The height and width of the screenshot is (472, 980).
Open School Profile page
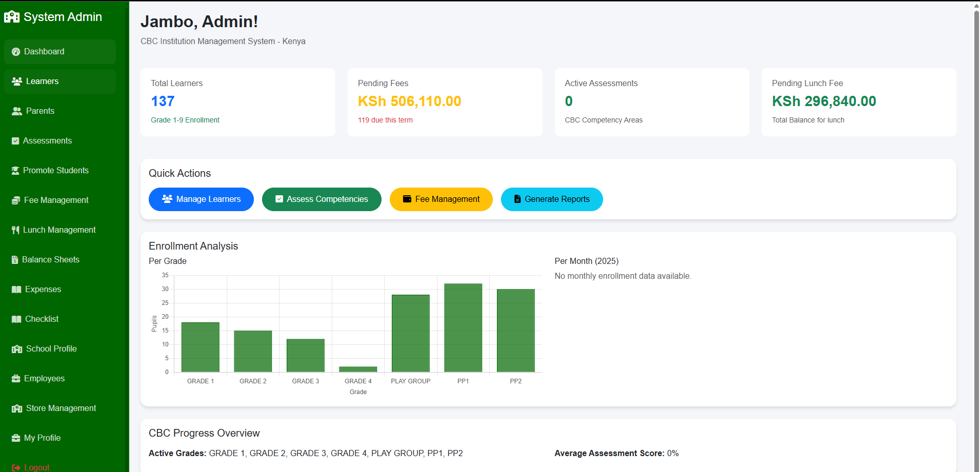click(60, 349)
